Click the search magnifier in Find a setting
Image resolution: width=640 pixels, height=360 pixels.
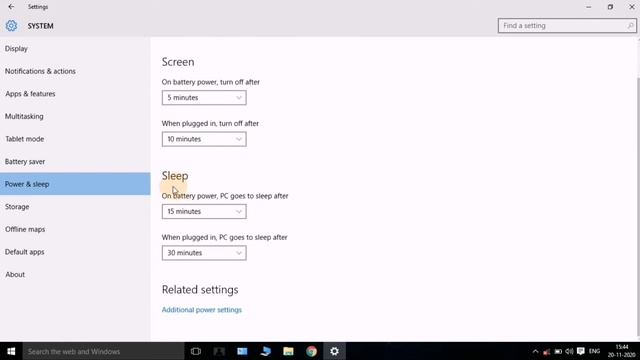630,26
